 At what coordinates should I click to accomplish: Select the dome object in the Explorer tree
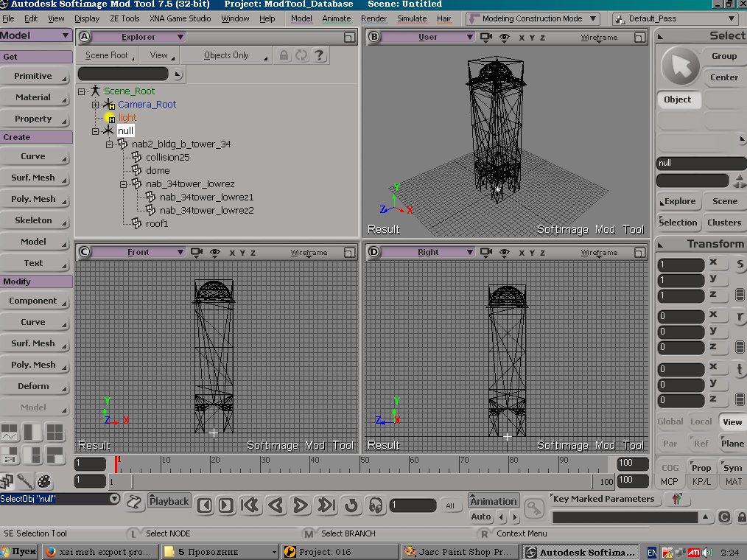tap(158, 171)
